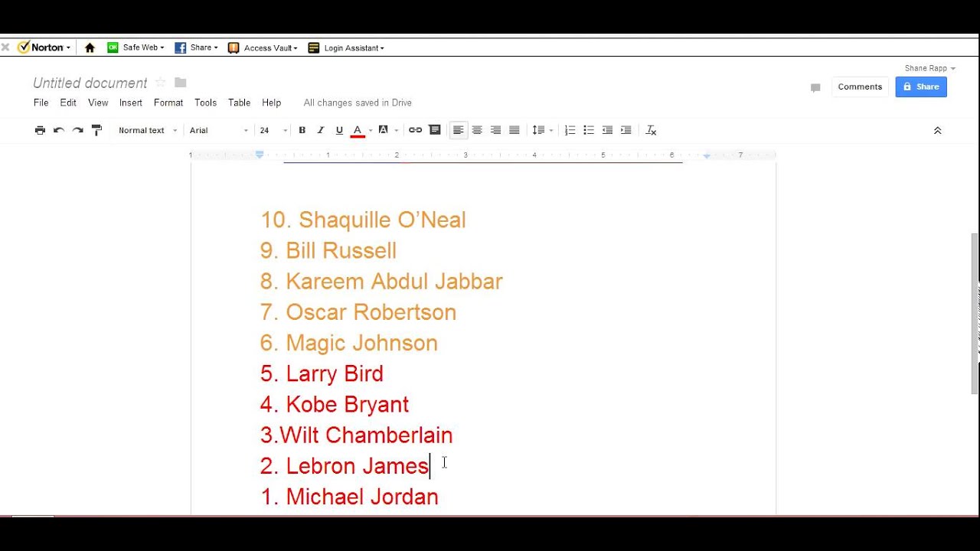Increase the indent
Image resolution: width=980 pixels, height=551 pixels.
coord(626,130)
